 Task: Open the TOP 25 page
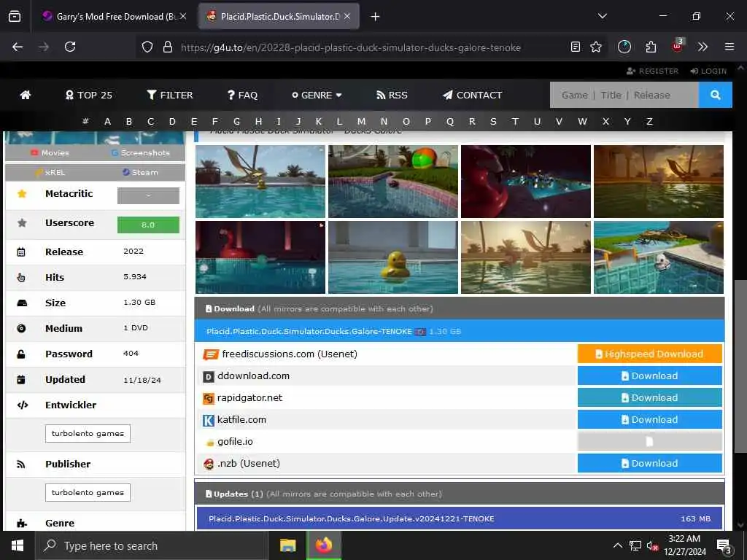click(89, 95)
